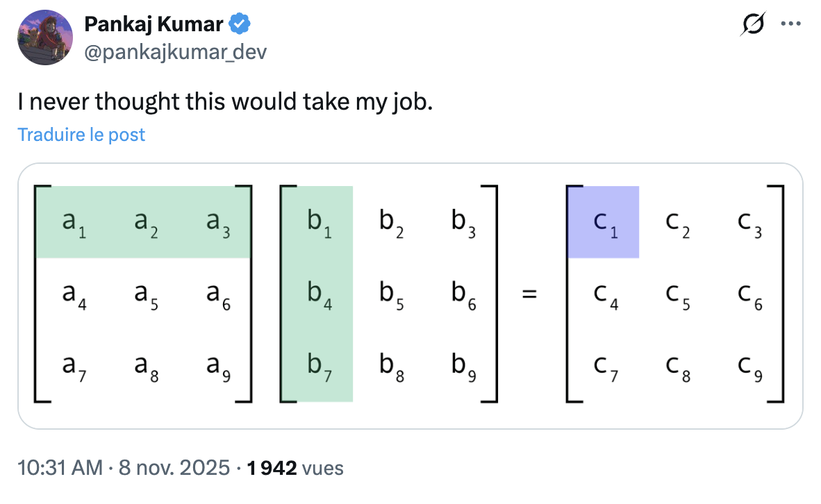Click the 1 942 vues view count

(295, 468)
